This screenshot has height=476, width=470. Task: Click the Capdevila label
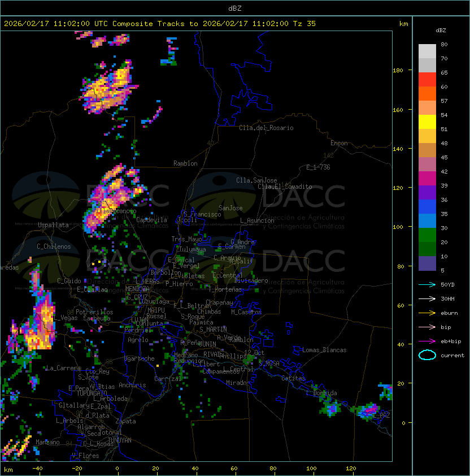152,220
